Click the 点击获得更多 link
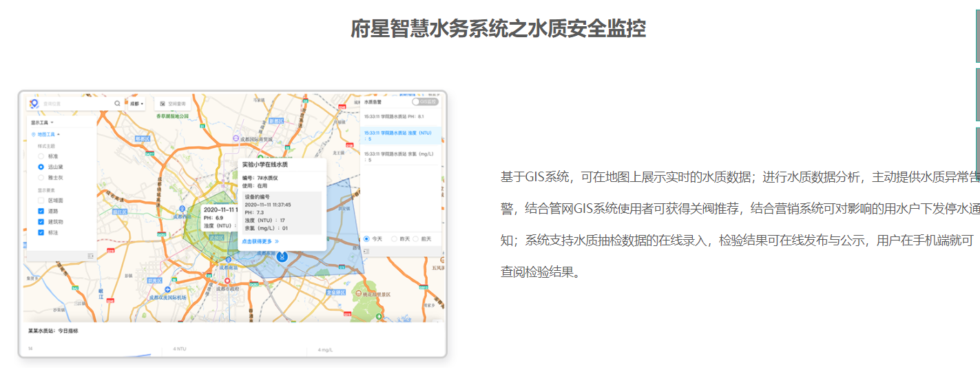The height and width of the screenshot is (368, 980). tap(260, 241)
